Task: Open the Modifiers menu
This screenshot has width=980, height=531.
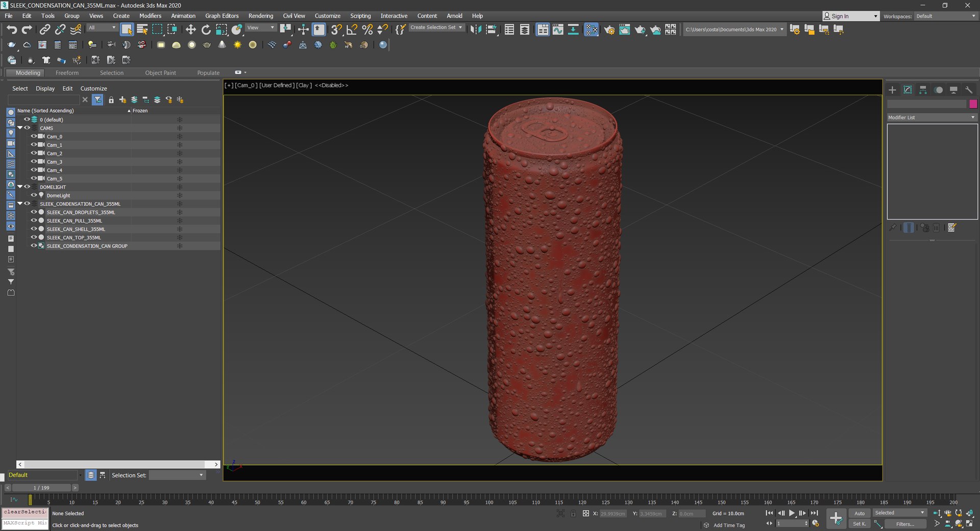Action: 150,16
